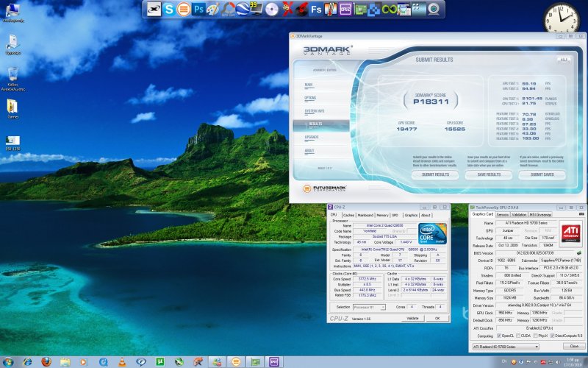This screenshot has height=368, width=588.
Task: Select Upgrade in 3DMark Vantage sidebar
Action: click(312, 138)
